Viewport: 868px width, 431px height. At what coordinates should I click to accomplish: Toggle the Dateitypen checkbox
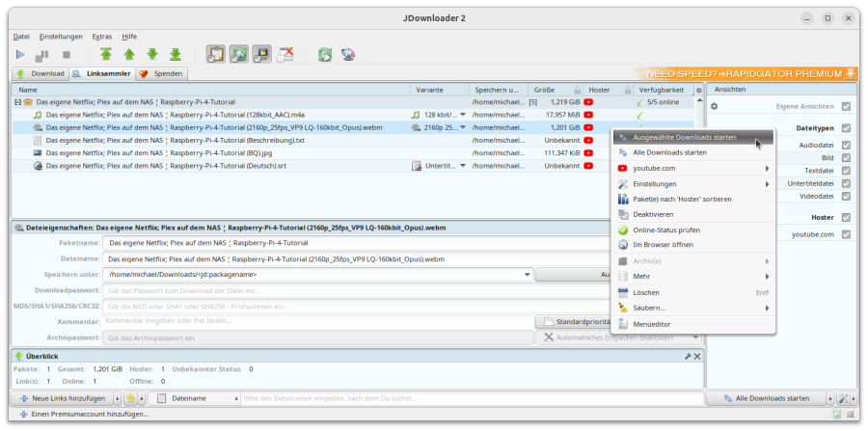pos(846,128)
